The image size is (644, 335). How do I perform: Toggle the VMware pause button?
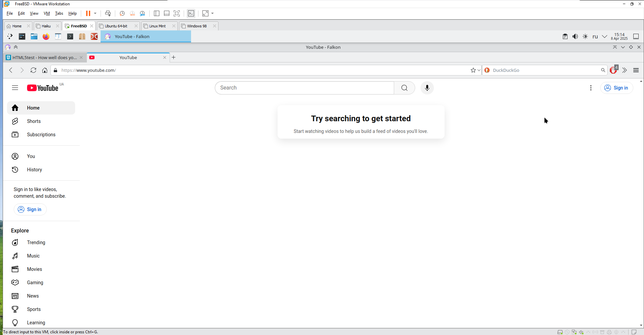(x=88, y=13)
